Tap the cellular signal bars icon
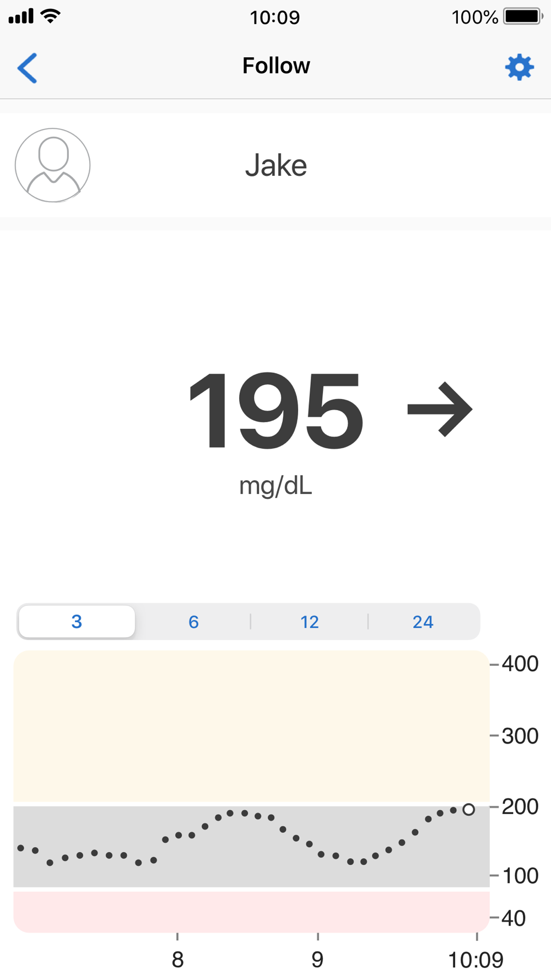 [21, 17]
